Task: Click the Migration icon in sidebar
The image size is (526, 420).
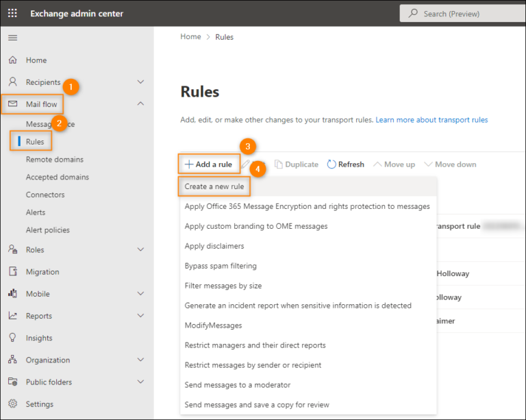Action: [12, 272]
